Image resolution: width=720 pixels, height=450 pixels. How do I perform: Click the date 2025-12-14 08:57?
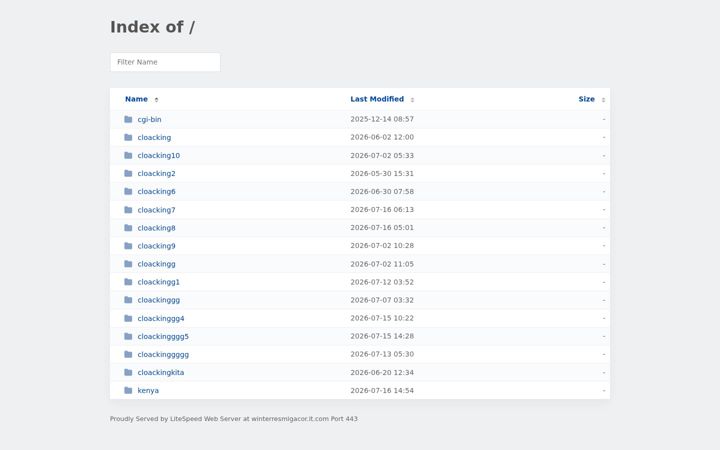point(382,119)
